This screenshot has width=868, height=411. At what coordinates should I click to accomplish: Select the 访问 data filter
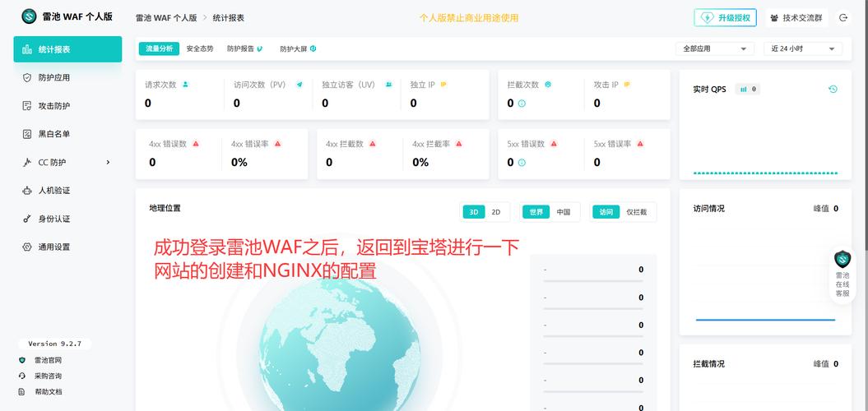[x=606, y=212]
